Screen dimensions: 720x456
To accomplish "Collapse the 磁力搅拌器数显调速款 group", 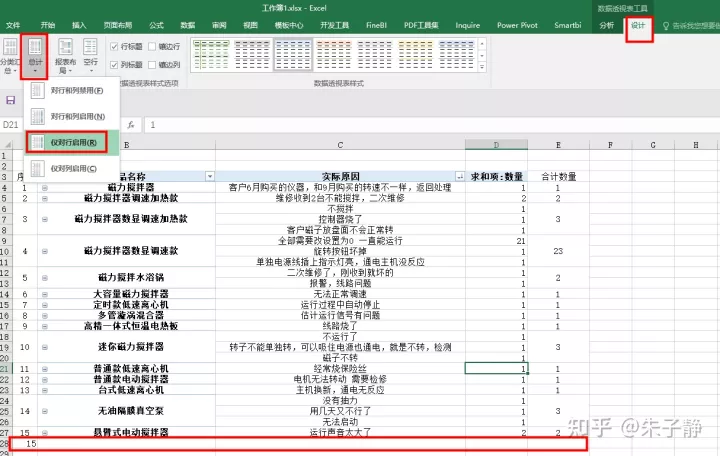I will (x=45, y=251).
